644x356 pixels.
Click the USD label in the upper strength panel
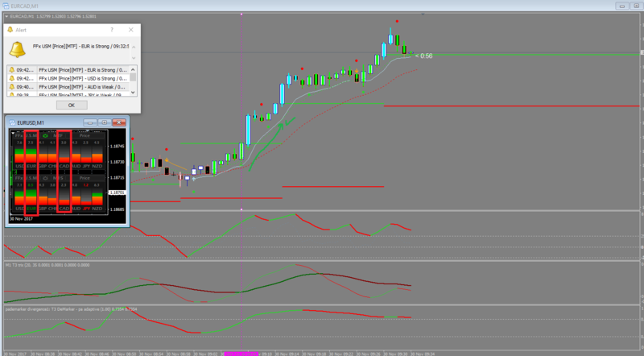(19, 166)
